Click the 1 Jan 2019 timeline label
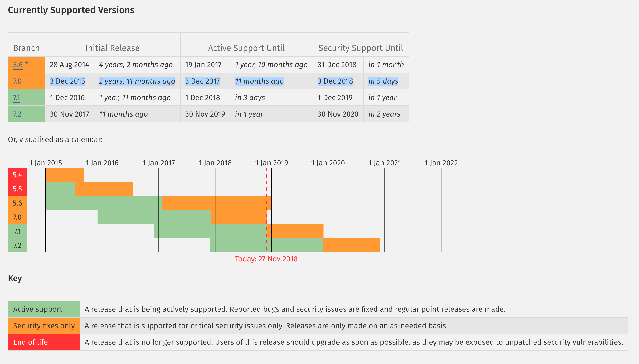639x364 pixels. [271, 163]
